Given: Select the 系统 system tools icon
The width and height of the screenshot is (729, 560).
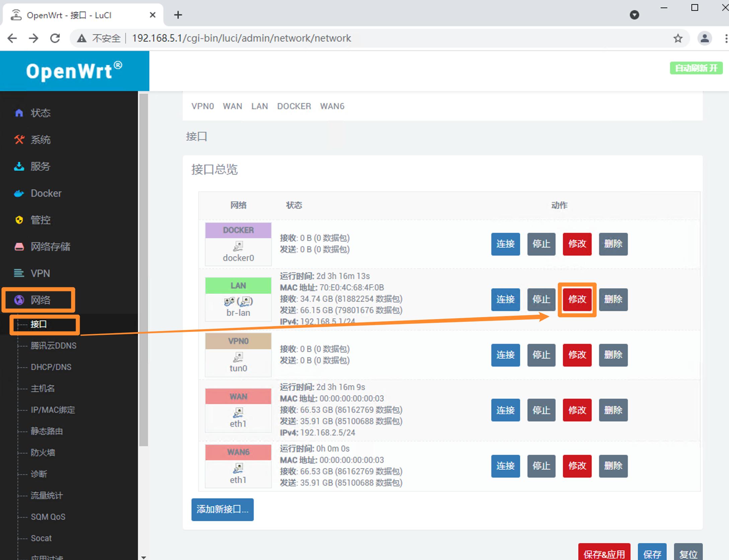Looking at the screenshot, I should coord(19,140).
